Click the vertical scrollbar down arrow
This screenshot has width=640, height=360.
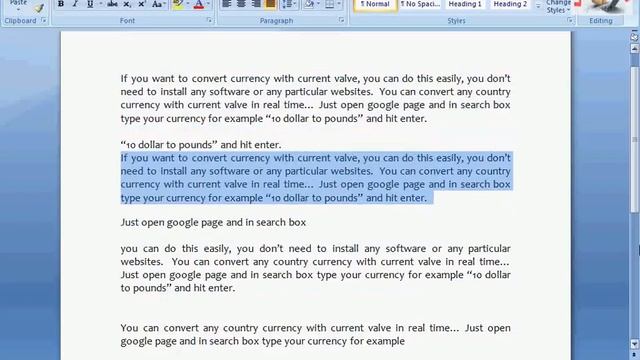(x=635, y=344)
